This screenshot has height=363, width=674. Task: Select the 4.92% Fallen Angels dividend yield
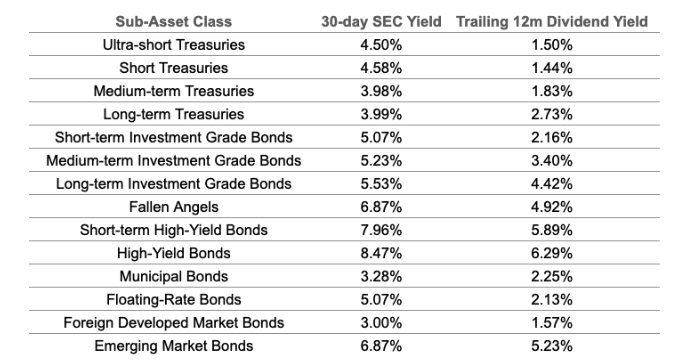(552, 207)
